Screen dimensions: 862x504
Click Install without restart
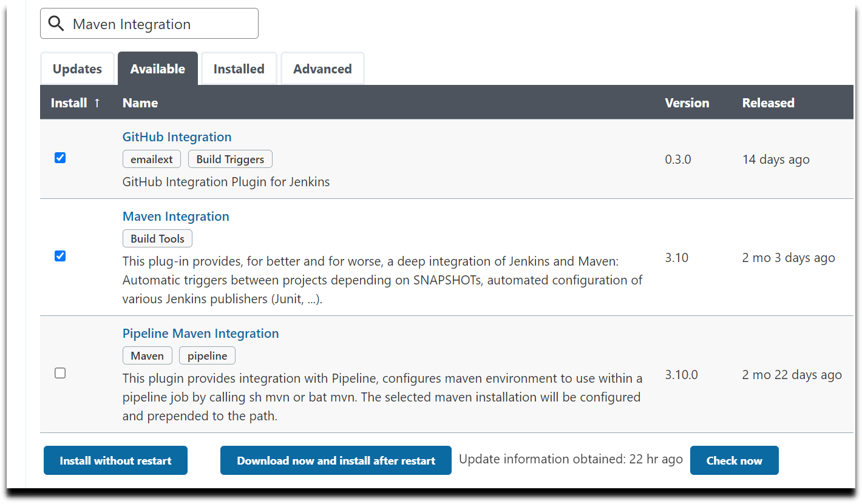[115, 460]
